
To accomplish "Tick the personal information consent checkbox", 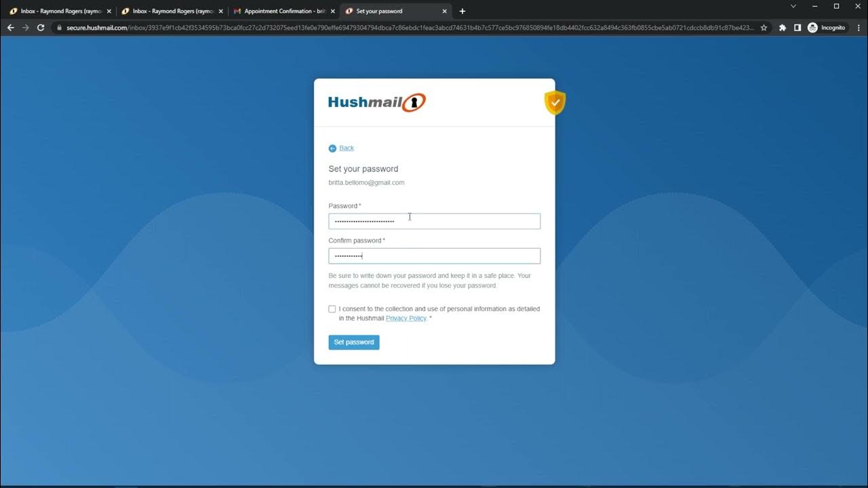I will pos(332,309).
